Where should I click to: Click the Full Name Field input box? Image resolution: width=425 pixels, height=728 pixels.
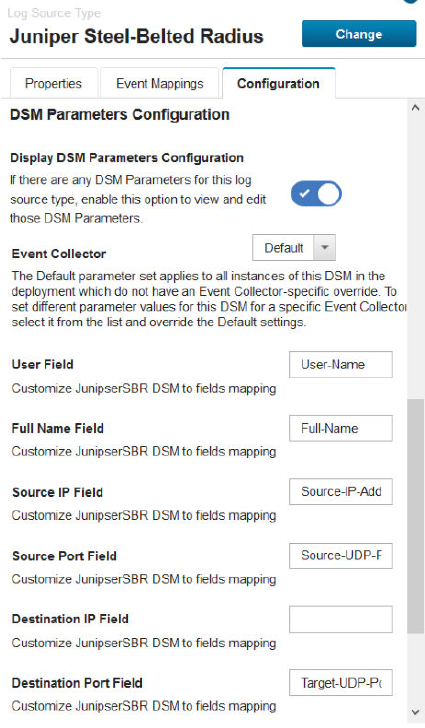pos(340,428)
